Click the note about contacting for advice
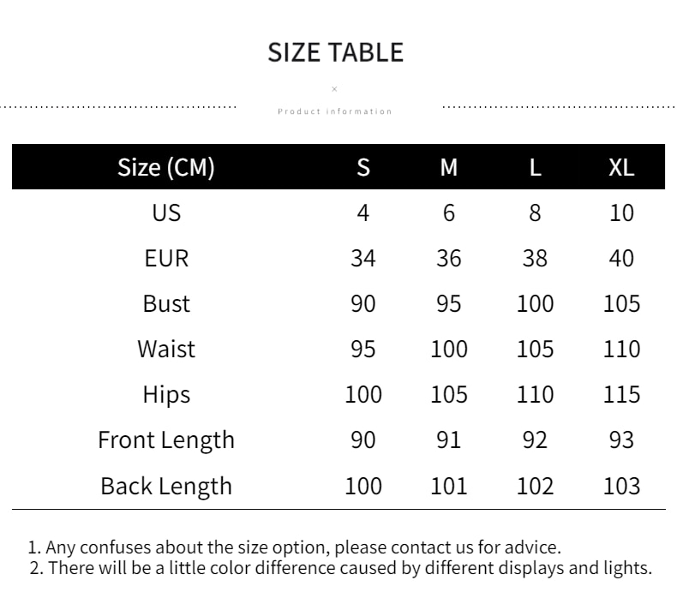677x616 pixels. [295, 547]
